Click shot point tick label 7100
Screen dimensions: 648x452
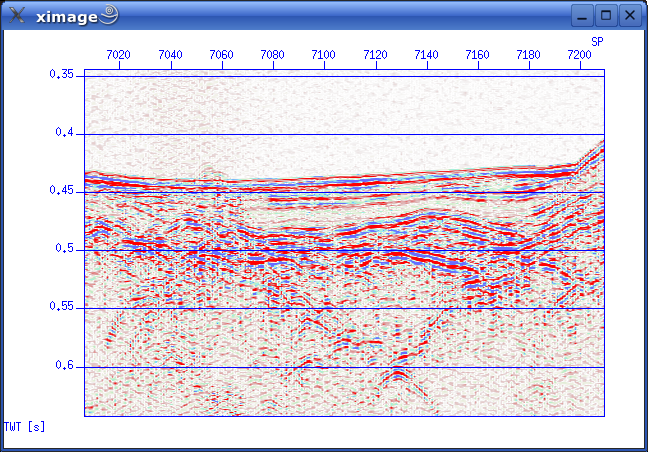tap(323, 54)
